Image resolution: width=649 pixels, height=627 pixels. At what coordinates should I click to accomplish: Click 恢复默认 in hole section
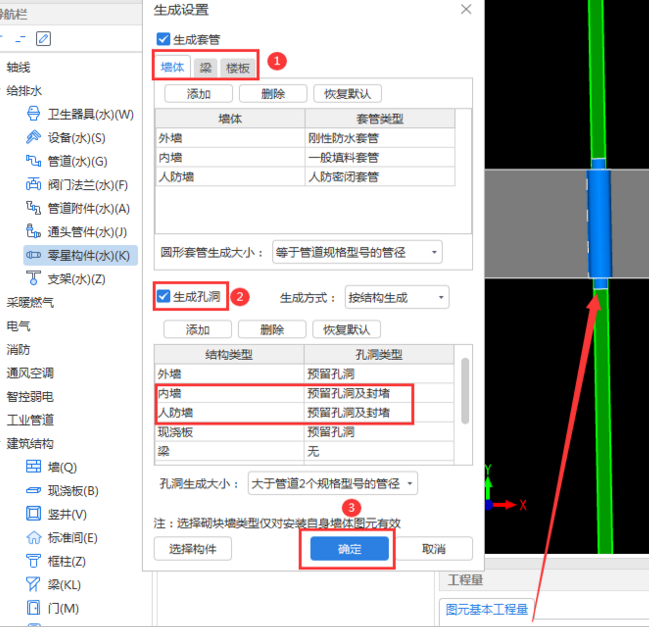pos(346,329)
